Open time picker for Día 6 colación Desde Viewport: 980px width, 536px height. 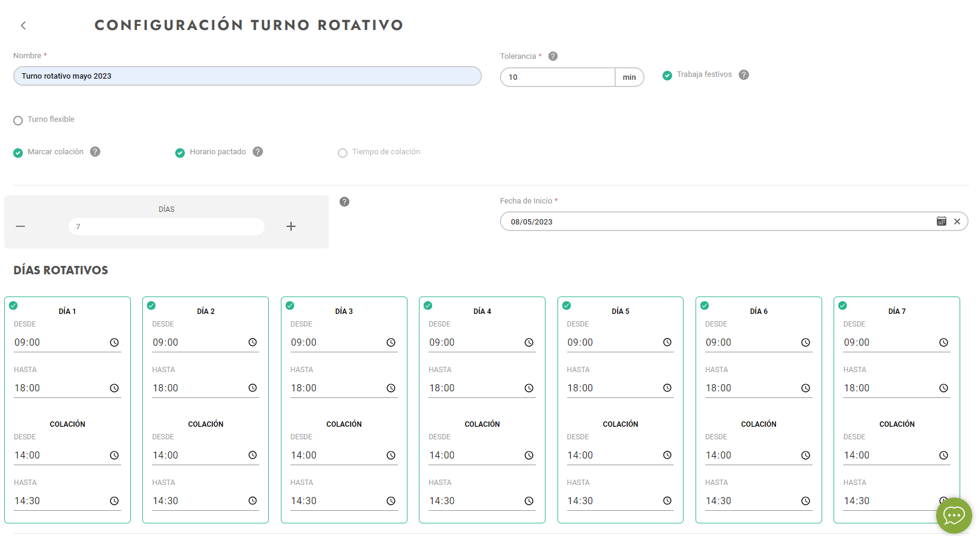[805, 456]
